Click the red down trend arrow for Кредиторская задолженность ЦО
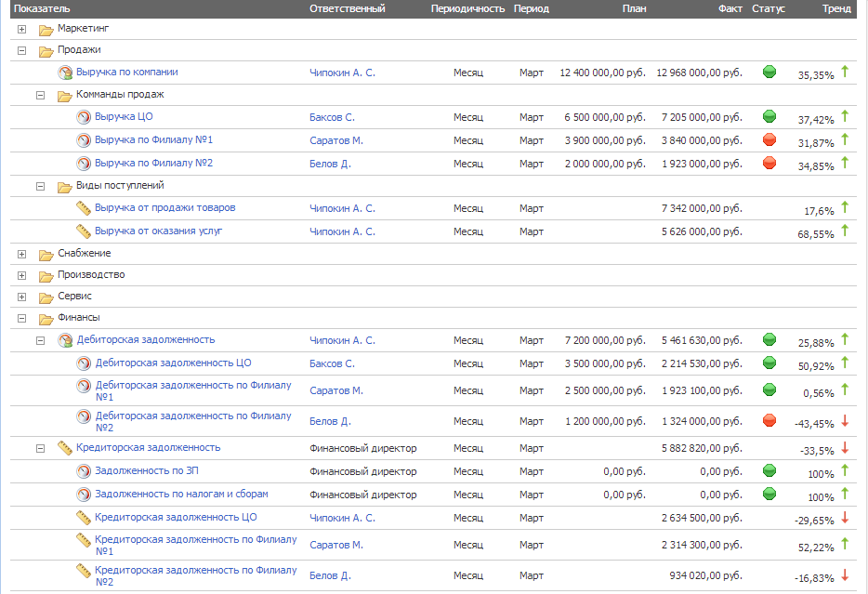Viewport: 868px width, 594px height. coord(845,518)
